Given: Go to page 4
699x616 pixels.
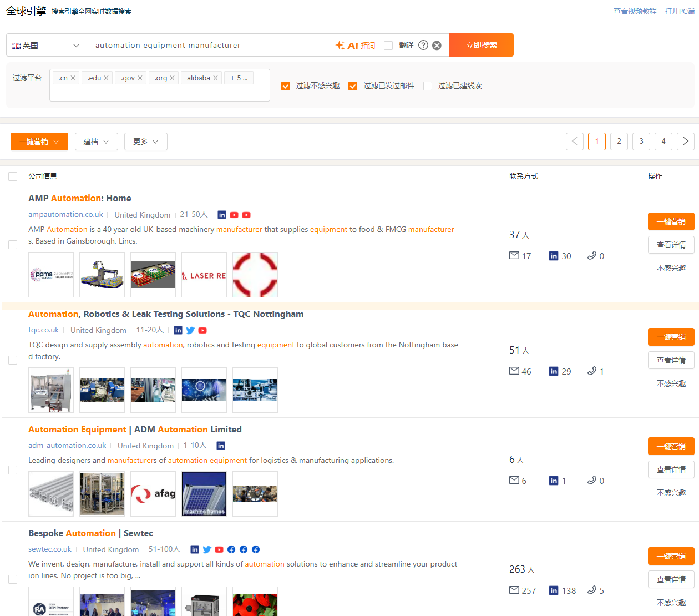Looking at the screenshot, I should pos(663,142).
